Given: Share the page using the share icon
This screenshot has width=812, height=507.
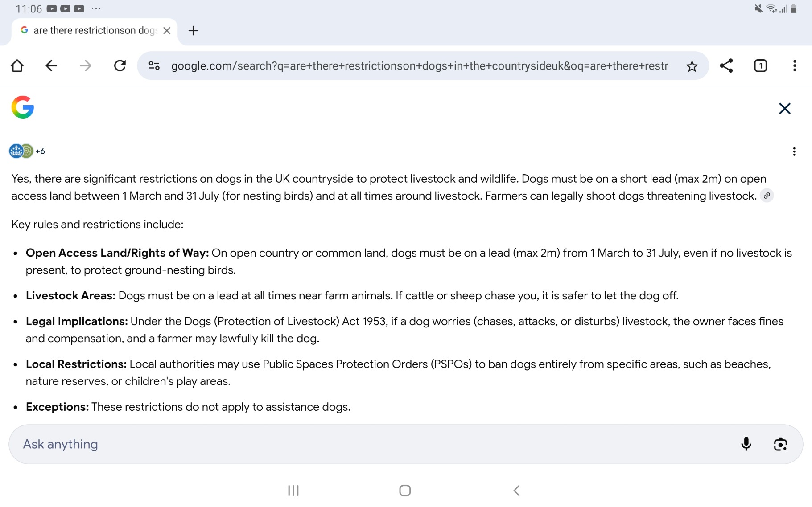Looking at the screenshot, I should point(726,66).
